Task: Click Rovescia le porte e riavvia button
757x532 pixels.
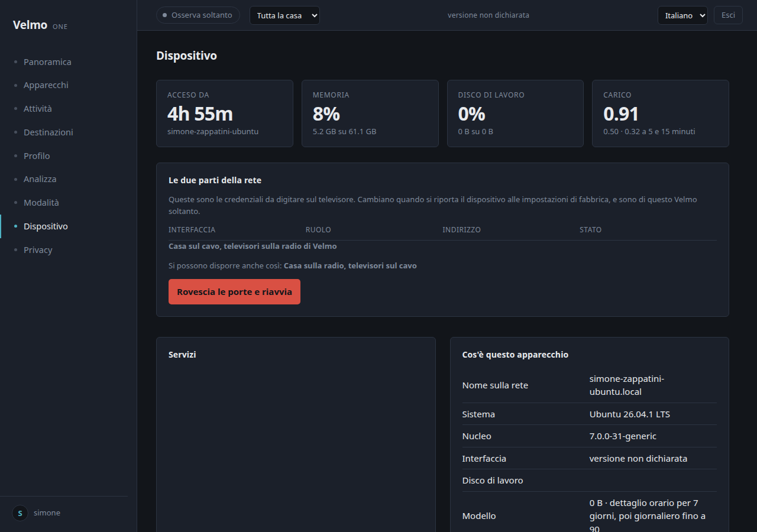Action: pos(234,292)
